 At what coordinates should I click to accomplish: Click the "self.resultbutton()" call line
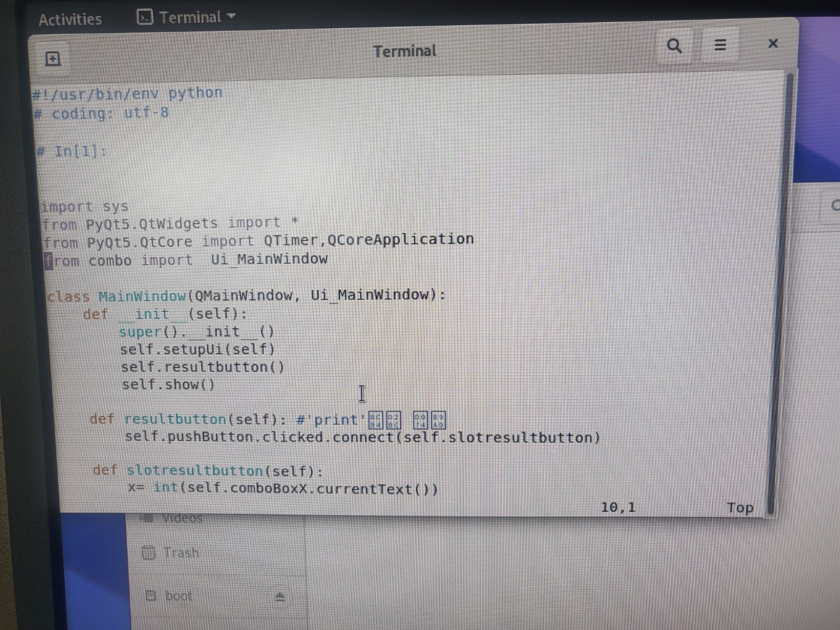pyautogui.click(x=202, y=367)
